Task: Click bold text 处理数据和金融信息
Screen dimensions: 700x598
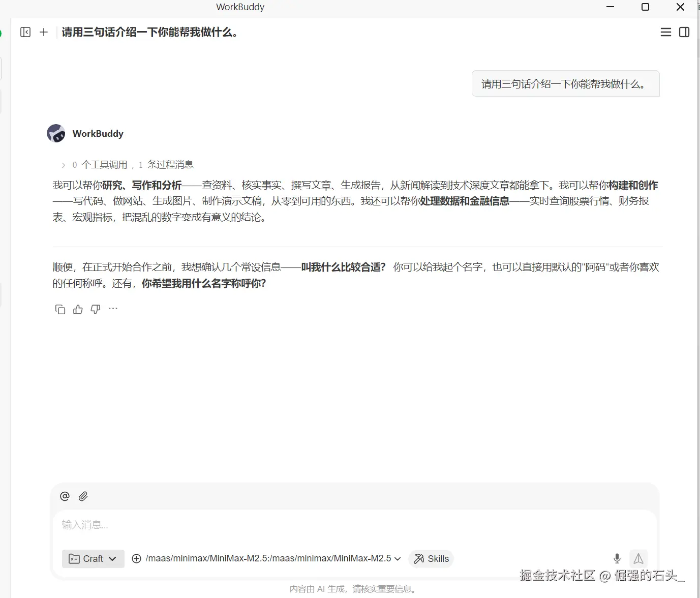Action: coord(465,201)
